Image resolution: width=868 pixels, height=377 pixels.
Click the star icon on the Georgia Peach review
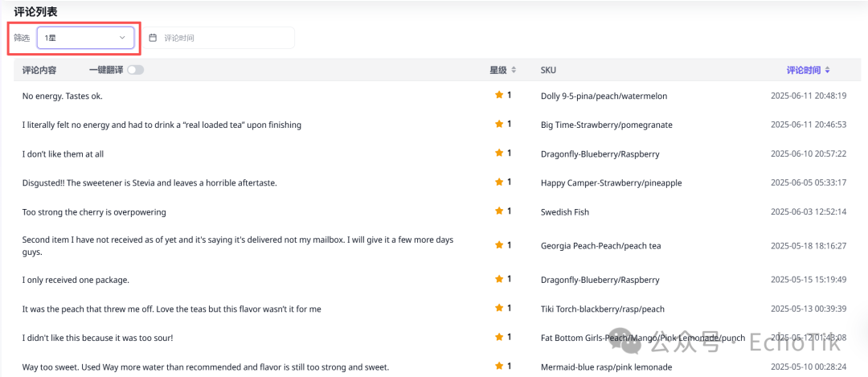tap(499, 244)
